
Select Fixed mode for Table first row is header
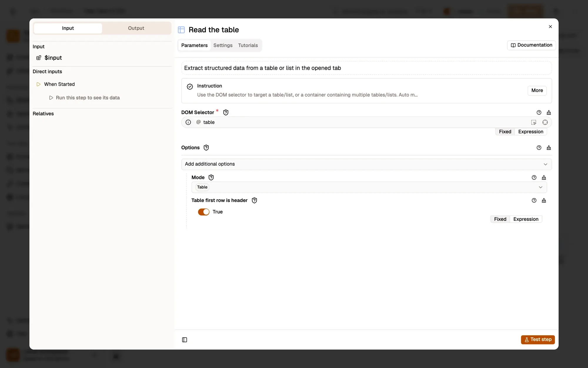(500, 219)
